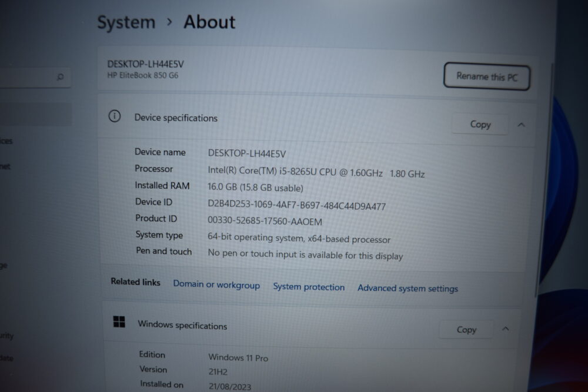Select the No pen or touch input text
The image size is (588, 392).
click(305, 254)
